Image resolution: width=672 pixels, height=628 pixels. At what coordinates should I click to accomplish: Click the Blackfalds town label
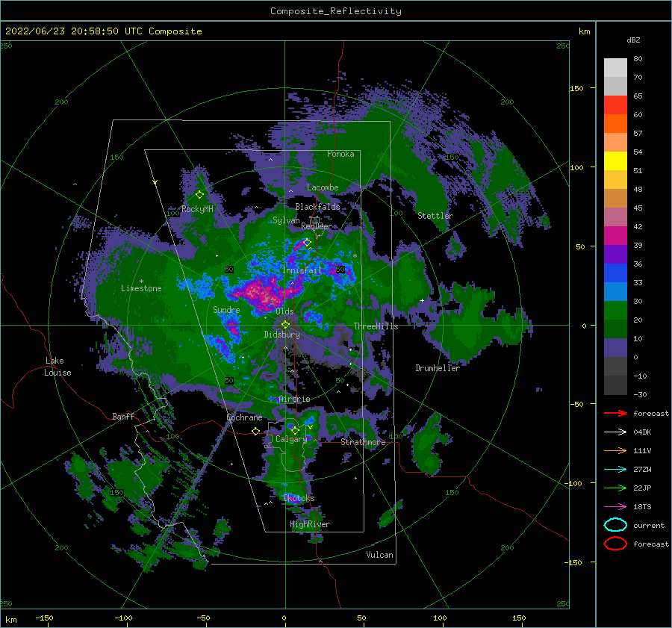[x=317, y=207]
